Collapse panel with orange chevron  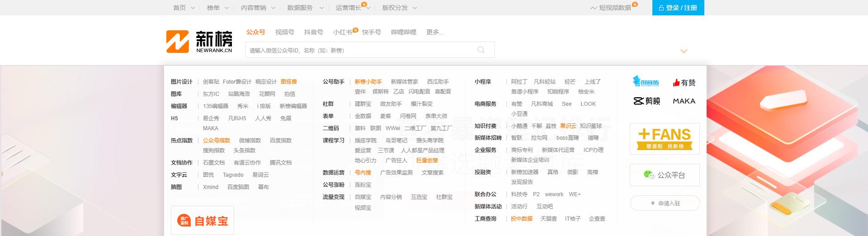click(684, 51)
